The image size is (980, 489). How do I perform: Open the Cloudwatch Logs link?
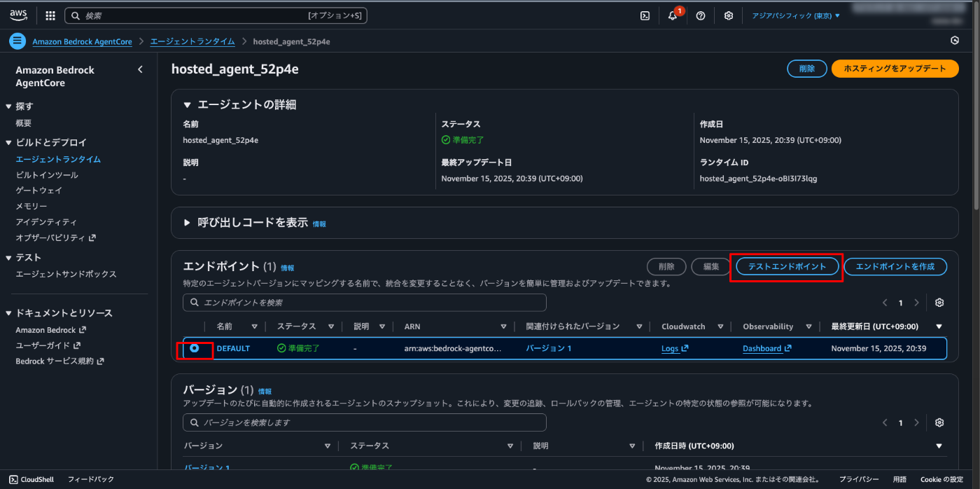click(675, 348)
